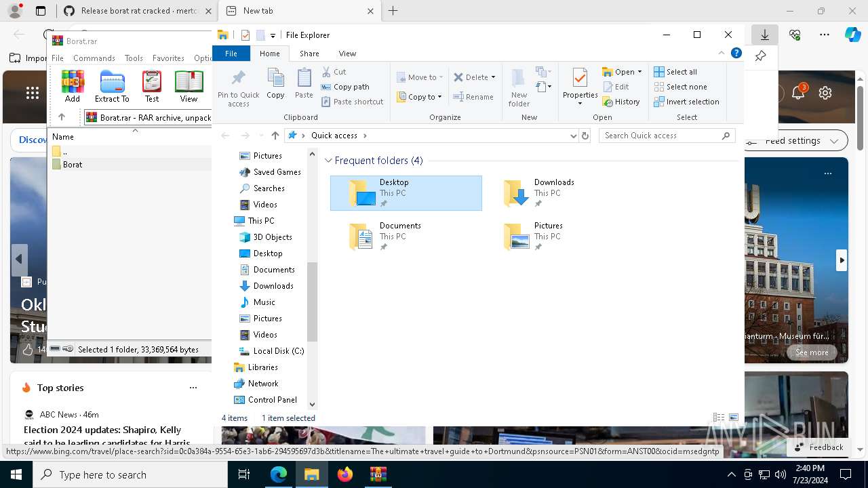Click Control Panel in navigation pane
The image size is (868, 488).
(x=265, y=400)
